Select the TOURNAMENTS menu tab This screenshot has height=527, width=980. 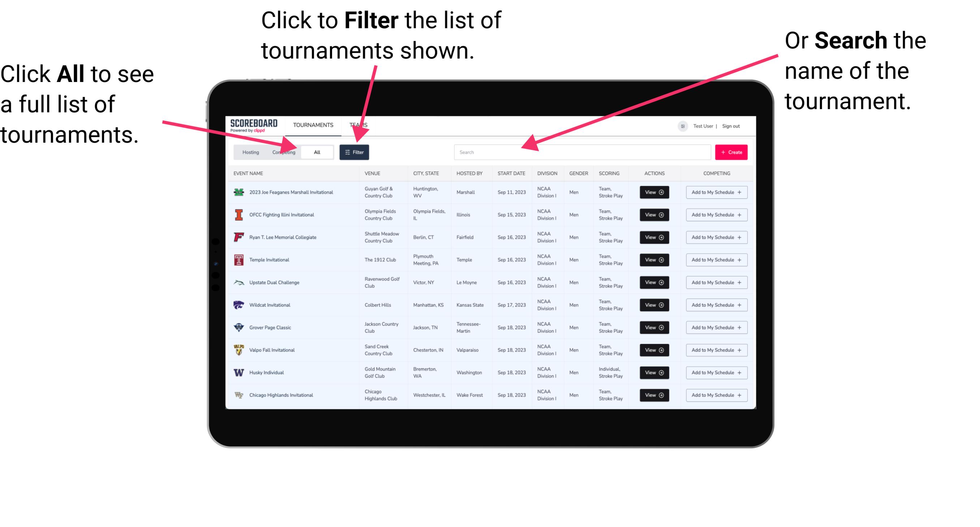click(x=313, y=125)
